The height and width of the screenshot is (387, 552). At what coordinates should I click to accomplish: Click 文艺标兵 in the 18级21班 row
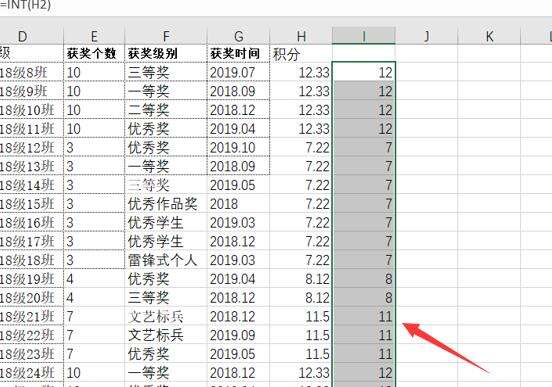coord(166,317)
